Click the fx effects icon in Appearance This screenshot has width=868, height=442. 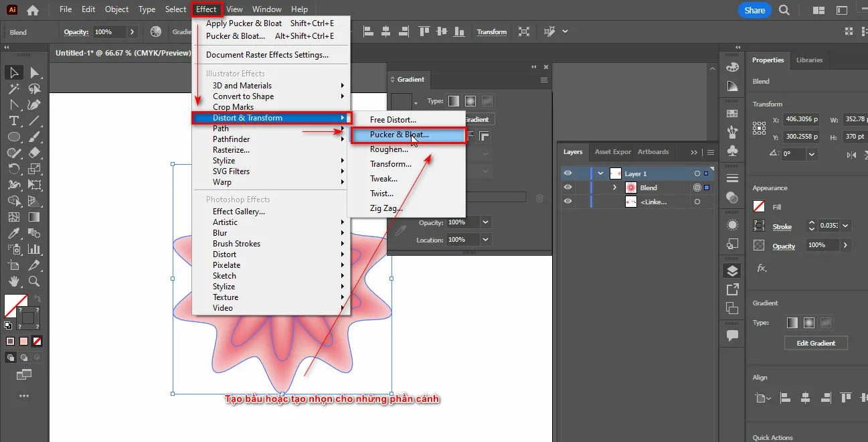point(761,268)
